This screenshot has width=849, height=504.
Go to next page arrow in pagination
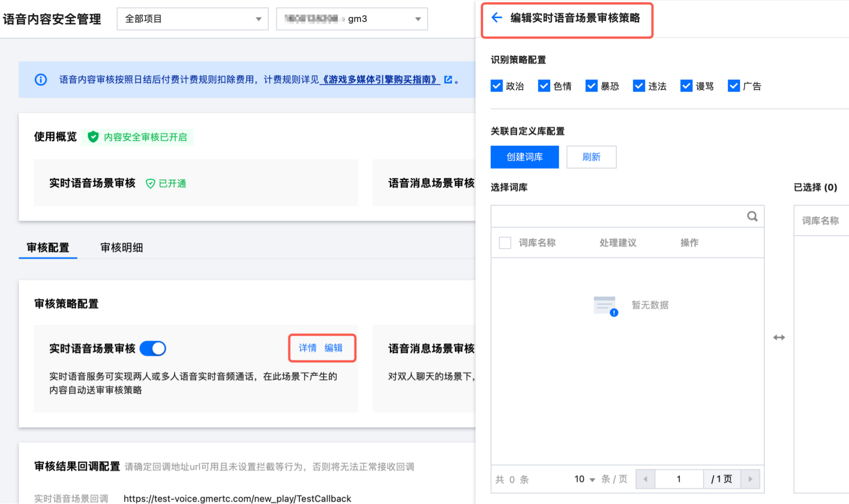[x=750, y=479]
